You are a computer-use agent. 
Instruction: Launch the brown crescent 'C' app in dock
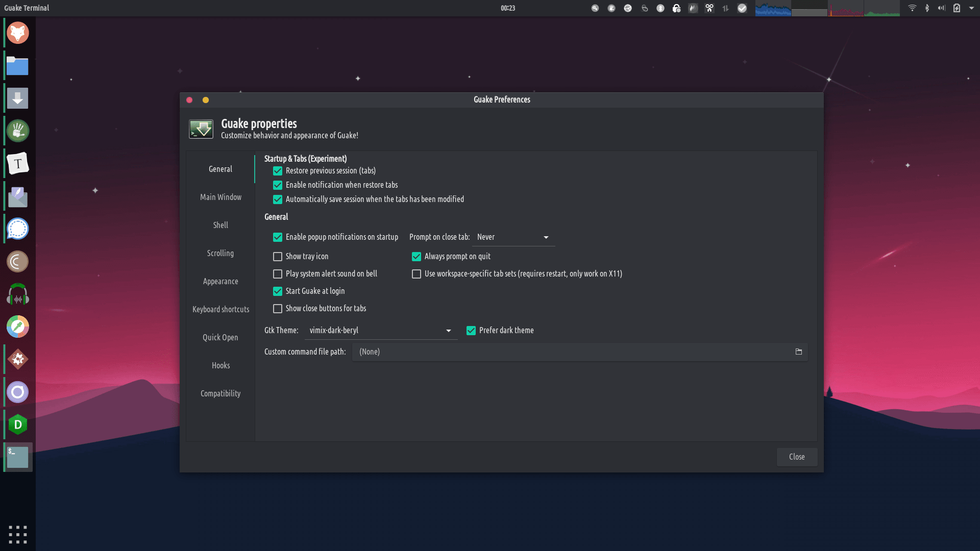click(x=18, y=262)
